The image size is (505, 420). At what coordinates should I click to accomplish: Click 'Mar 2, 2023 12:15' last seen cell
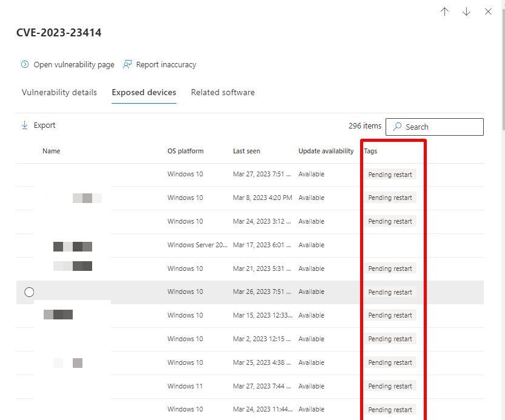tap(262, 339)
